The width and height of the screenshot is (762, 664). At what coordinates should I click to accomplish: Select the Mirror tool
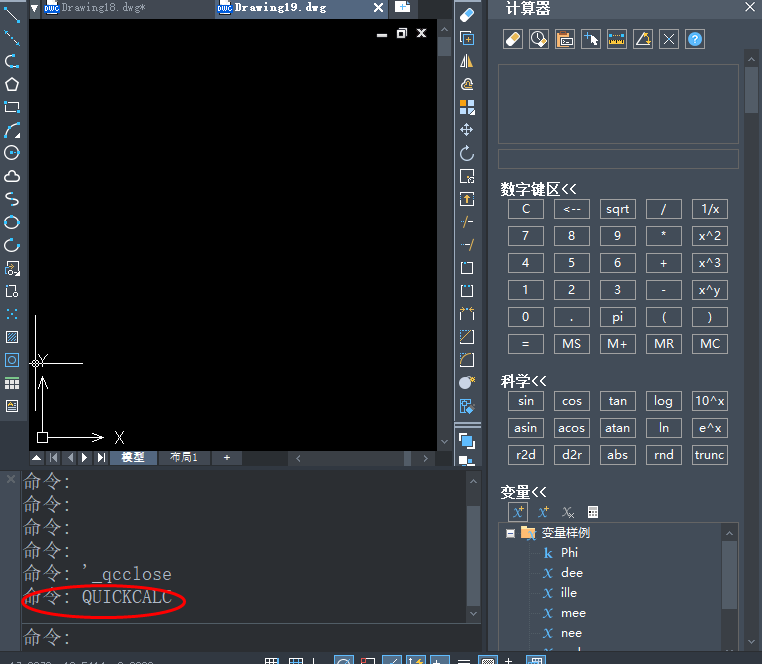[467, 61]
